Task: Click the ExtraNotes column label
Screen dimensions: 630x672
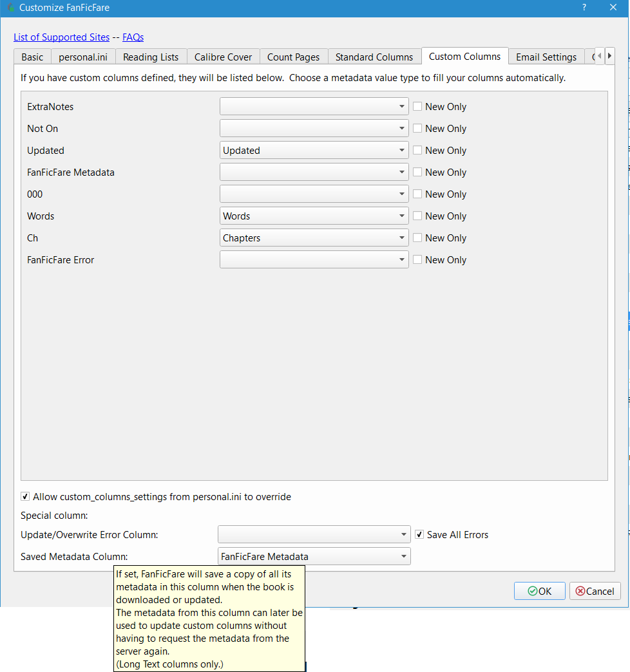Action: pyautogui.click(x=50, y=107)
